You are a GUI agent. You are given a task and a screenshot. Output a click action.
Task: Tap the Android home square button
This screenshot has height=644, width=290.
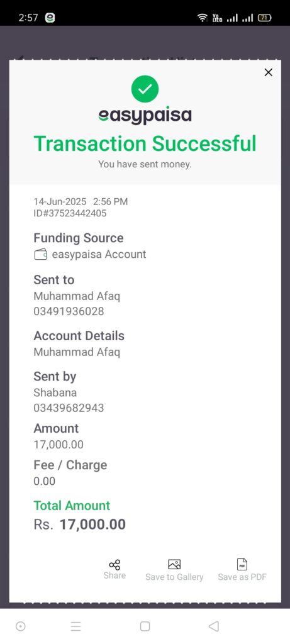(x=145, y=626)
